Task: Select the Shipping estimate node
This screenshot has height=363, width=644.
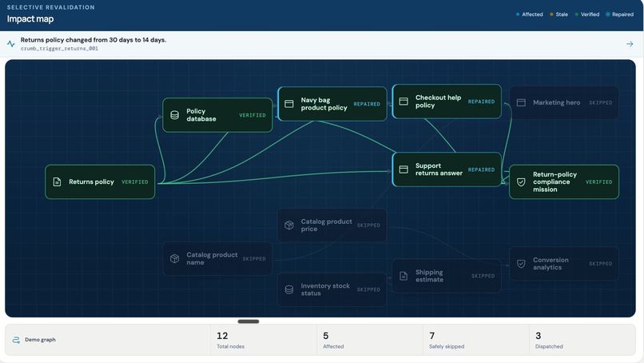Action: pos(447,276)
